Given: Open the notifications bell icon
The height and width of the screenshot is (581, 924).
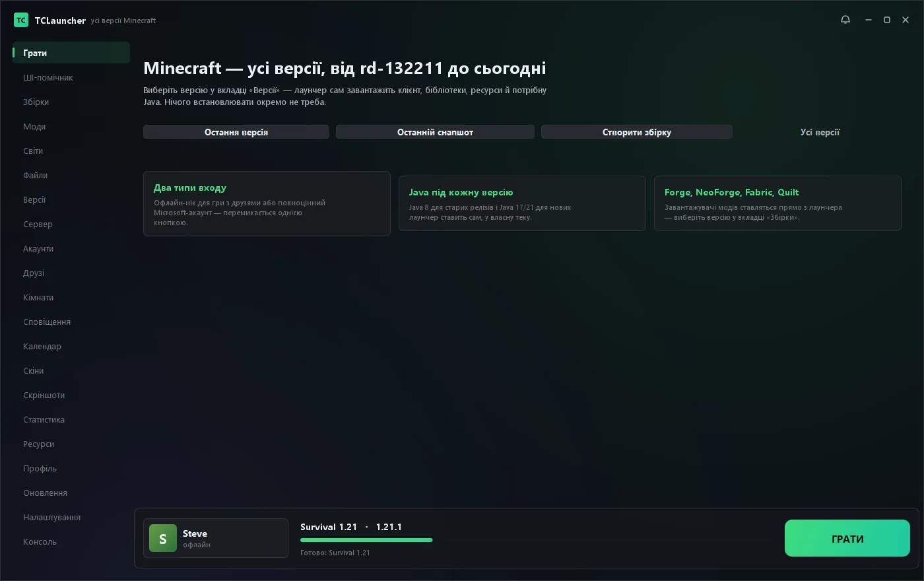Looking at the screenshot, I should [845, 20].
